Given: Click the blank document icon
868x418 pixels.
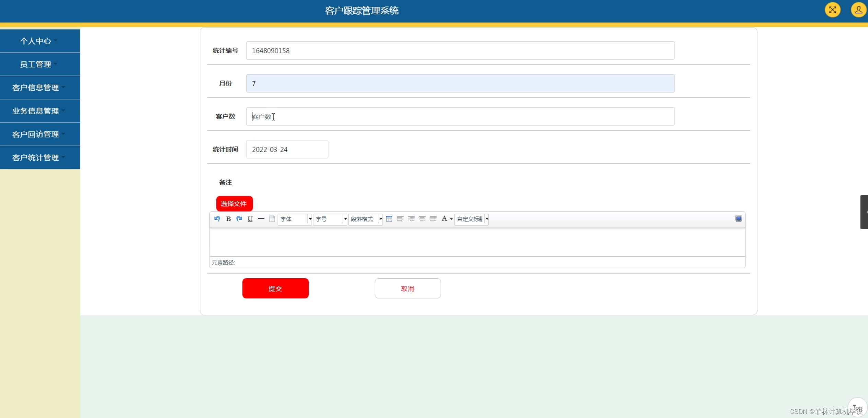Looking at the screenshot, I should tap(272, 219).
